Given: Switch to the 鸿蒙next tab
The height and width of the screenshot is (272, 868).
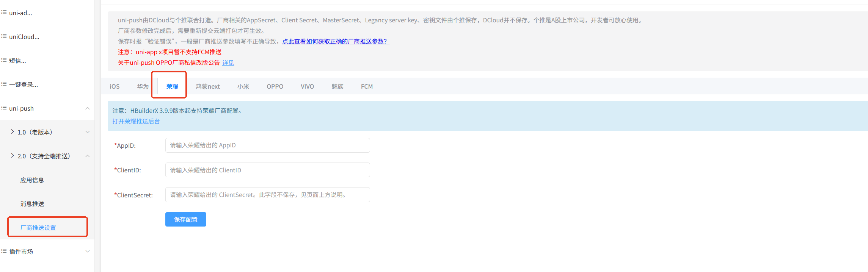Looking at the screenshot, I should tap(208, 86).
